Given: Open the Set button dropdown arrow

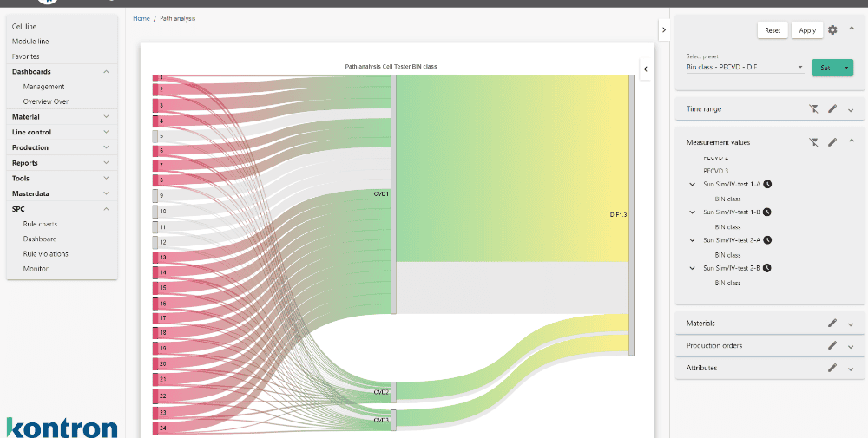Looking at the screenshot, I should [x=845, y=68].
